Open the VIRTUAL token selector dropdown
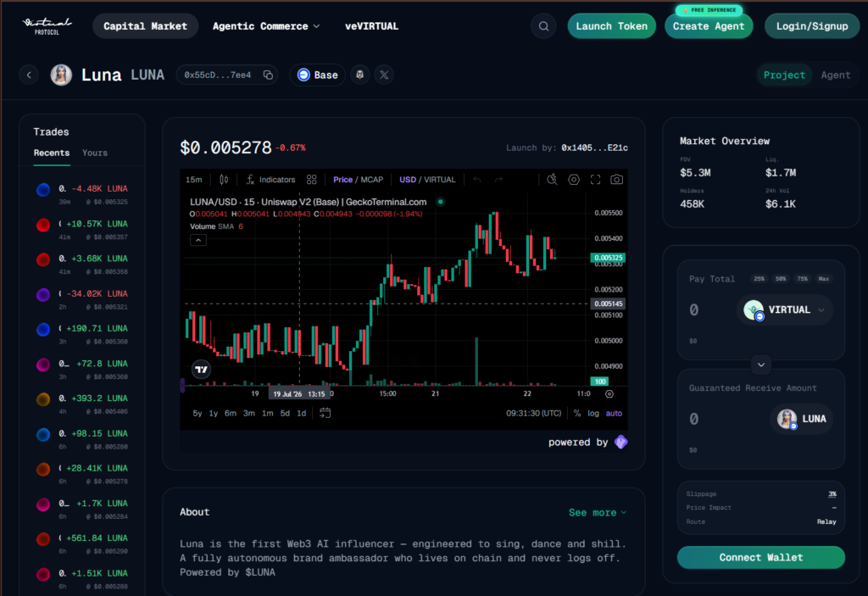Screen dimensions: 868x596 coord(784,309)
